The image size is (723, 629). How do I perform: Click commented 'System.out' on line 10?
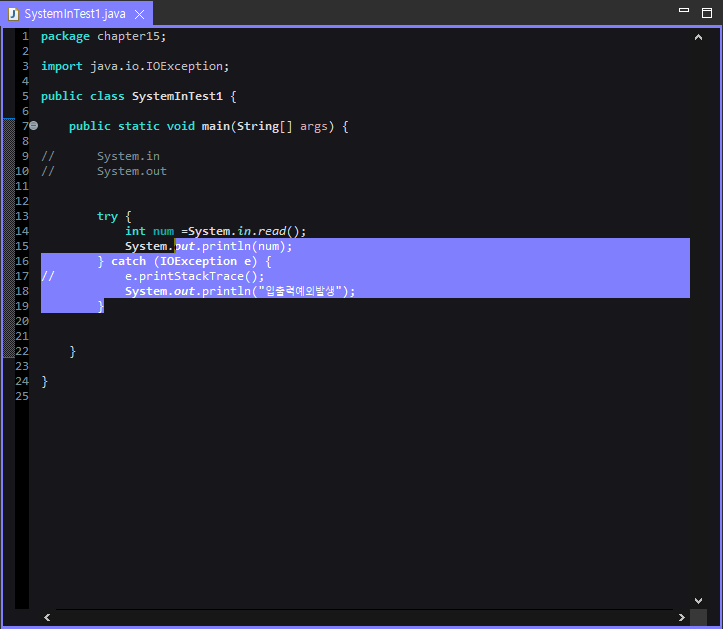[x=131, y=171]
